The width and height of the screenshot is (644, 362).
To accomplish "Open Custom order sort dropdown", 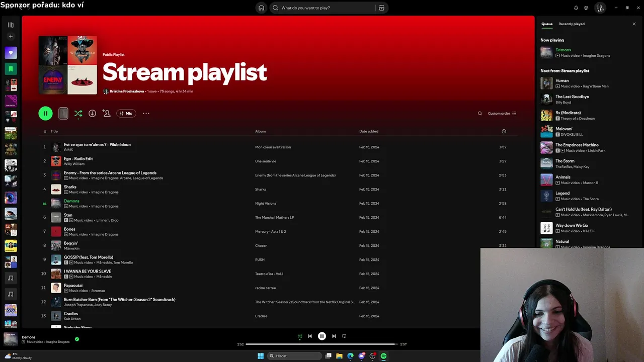I will coord(502,113).
